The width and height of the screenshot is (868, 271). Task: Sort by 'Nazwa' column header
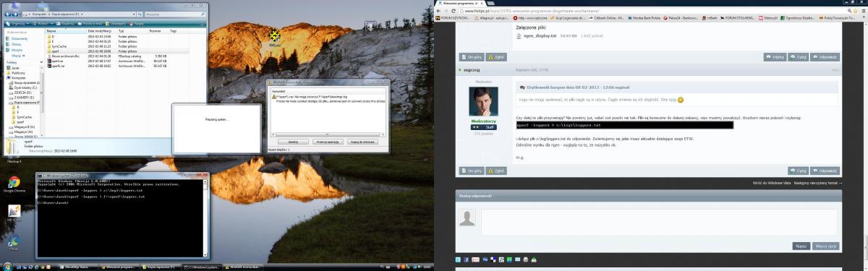65,32
